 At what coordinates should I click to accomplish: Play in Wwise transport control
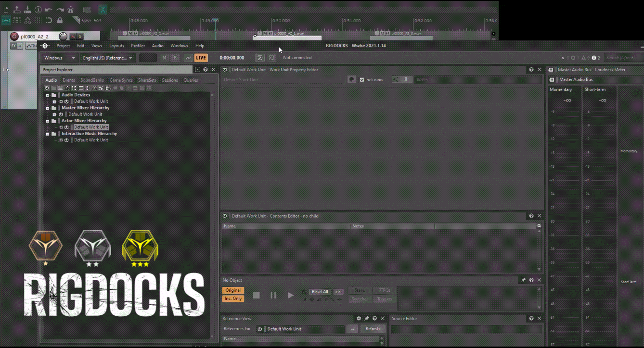point(290,295)
